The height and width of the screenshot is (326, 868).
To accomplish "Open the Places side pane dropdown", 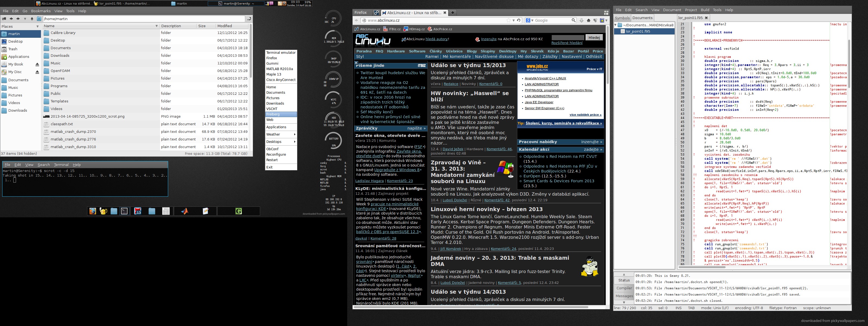I will 37,26.
